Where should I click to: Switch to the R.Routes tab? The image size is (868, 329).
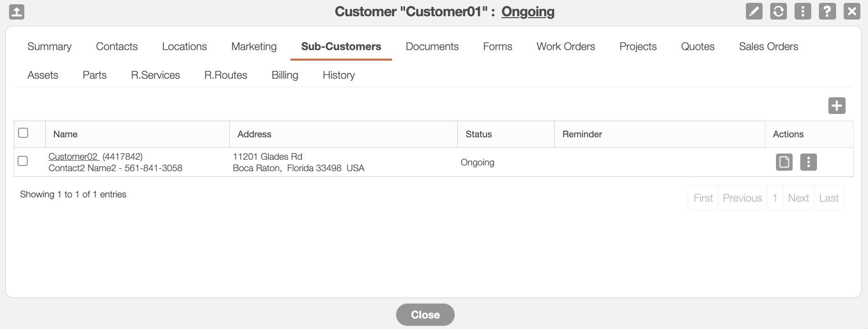point(226,75)
